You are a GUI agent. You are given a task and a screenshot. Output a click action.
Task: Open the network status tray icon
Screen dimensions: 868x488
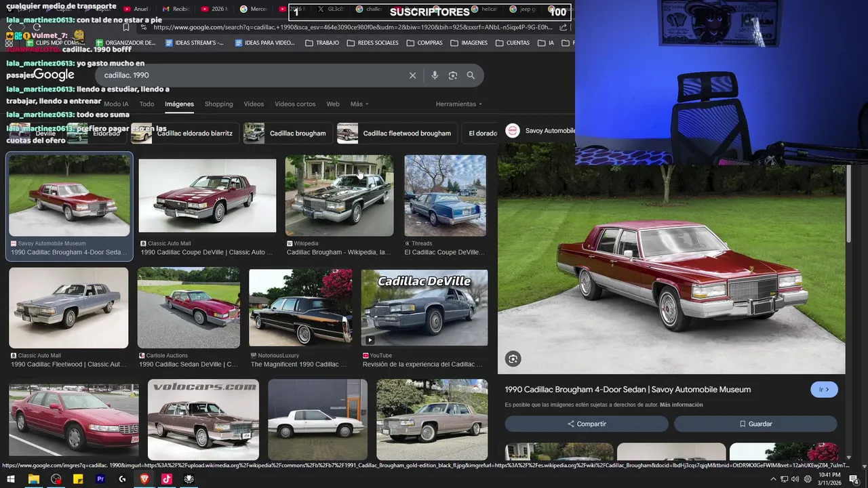pyautogui.click(x=784, y=479)
